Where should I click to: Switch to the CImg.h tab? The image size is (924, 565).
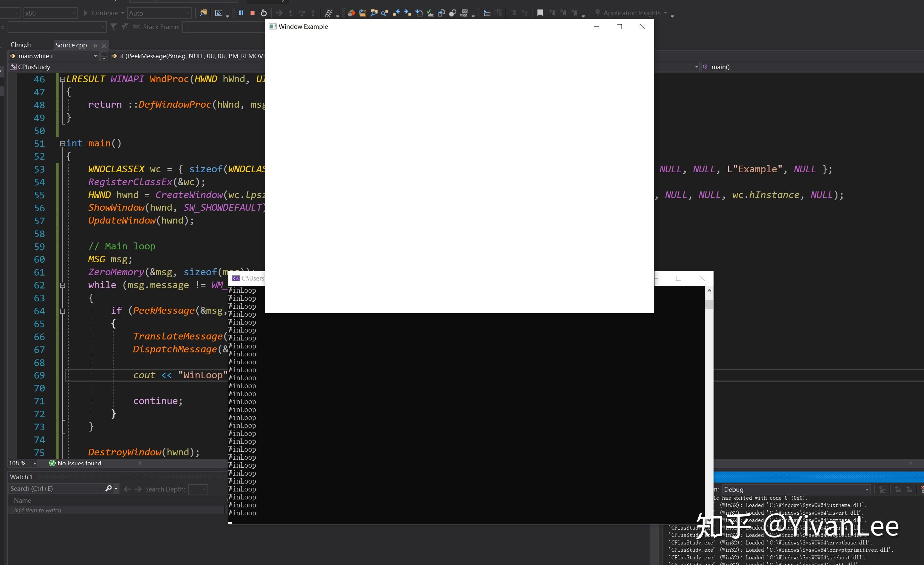click(x=21, y=45)
